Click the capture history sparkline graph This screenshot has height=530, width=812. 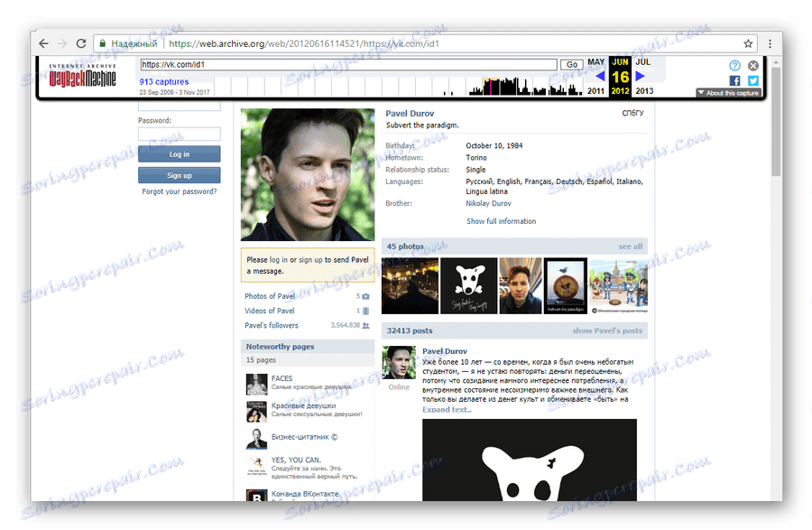click(398, 86)
